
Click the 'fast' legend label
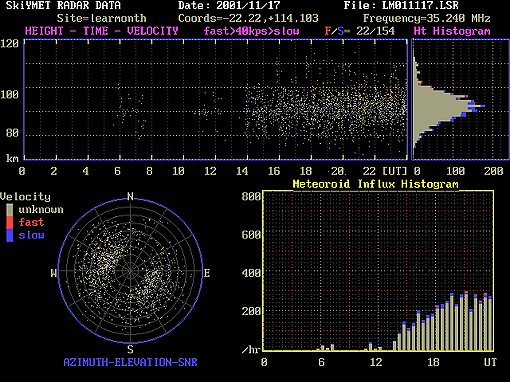click(x=31, y=222)
